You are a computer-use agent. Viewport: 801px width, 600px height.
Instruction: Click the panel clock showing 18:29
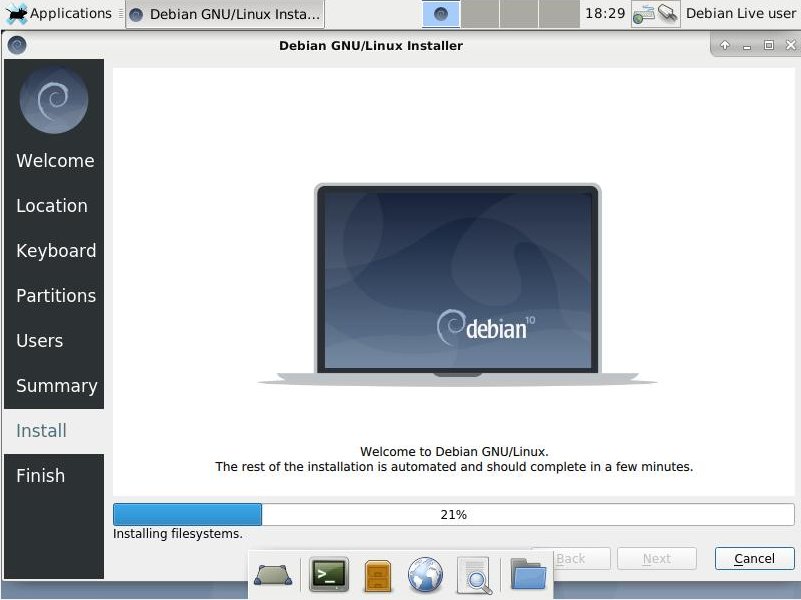(x=604, y=14)
